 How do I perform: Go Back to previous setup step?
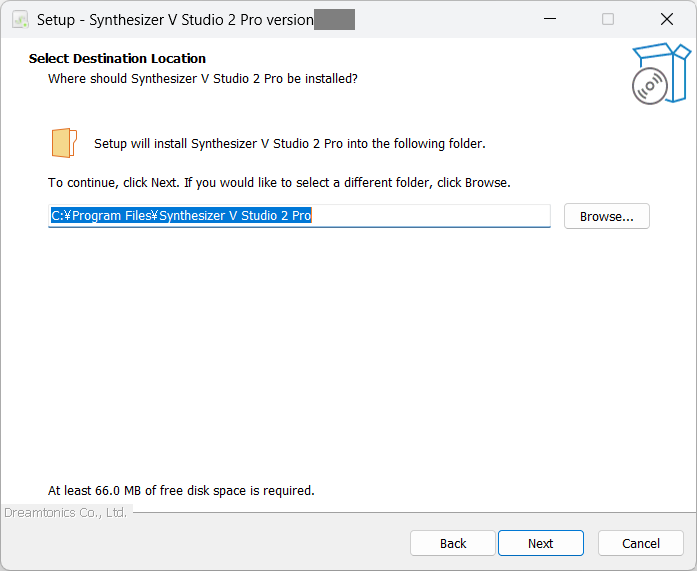453,543
